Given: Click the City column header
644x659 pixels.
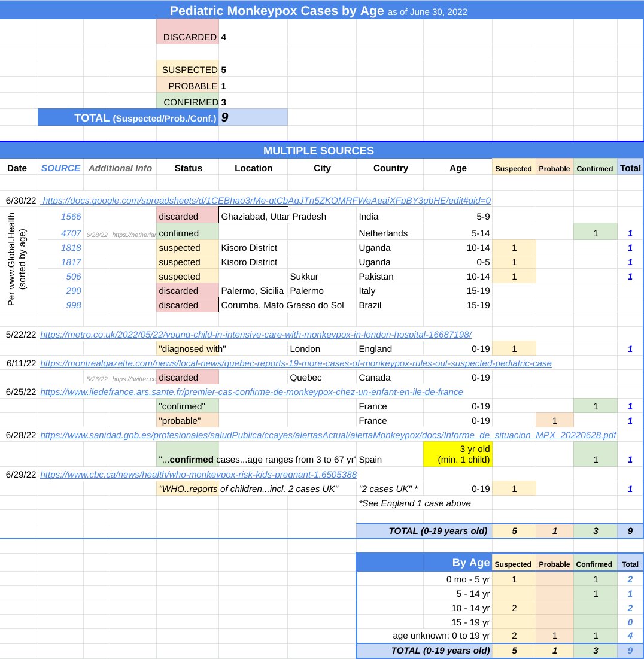Looking at the screenshot, I should (322, 168).
